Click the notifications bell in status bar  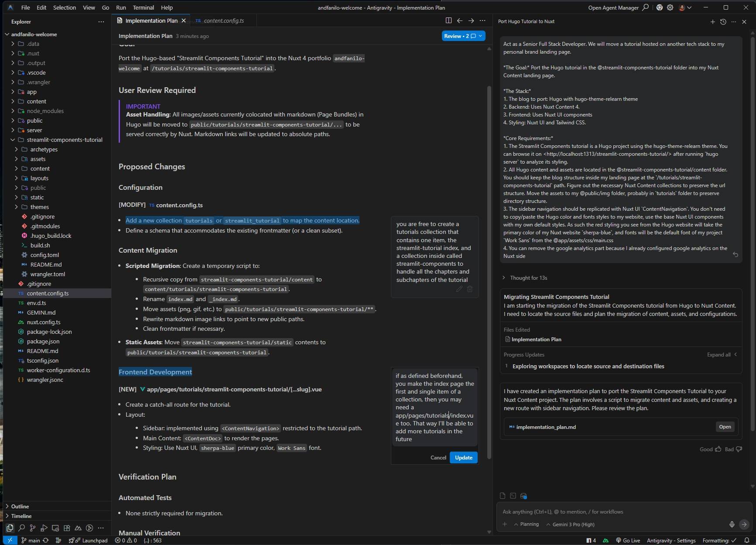point(746,540)
